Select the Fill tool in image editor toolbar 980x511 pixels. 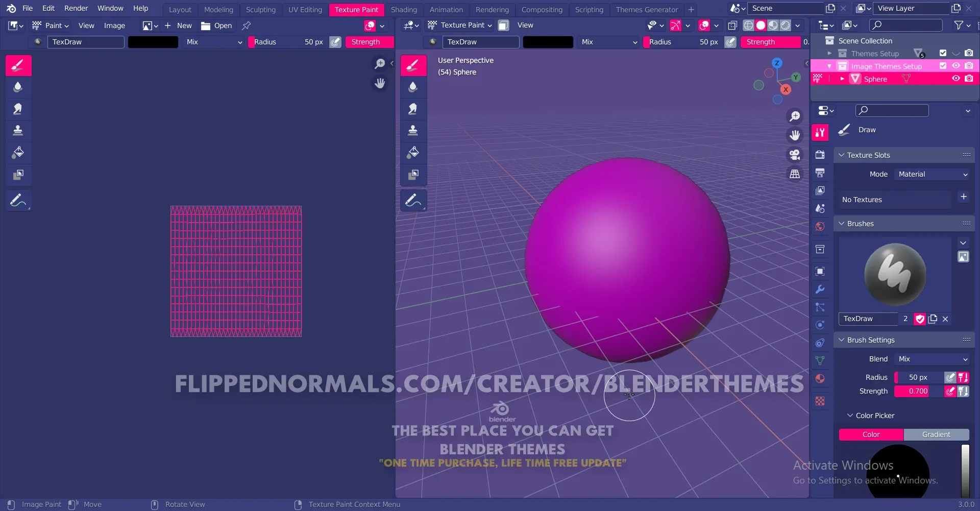[x=18, y=152]
